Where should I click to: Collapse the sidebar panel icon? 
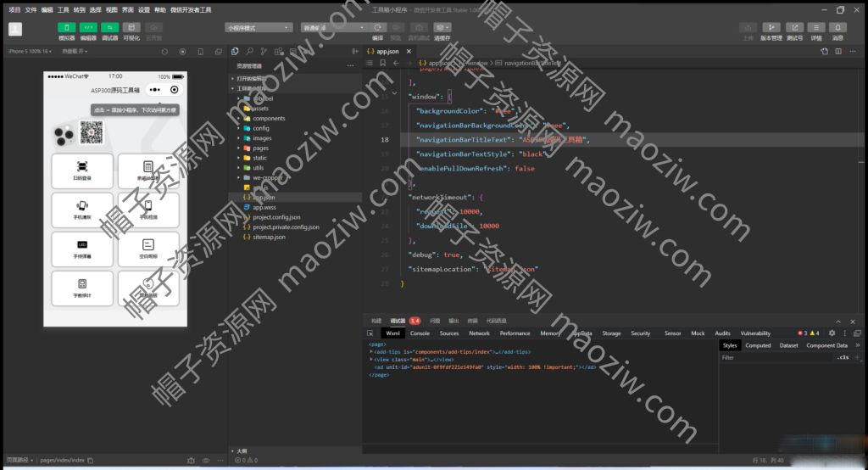point(355,52)
